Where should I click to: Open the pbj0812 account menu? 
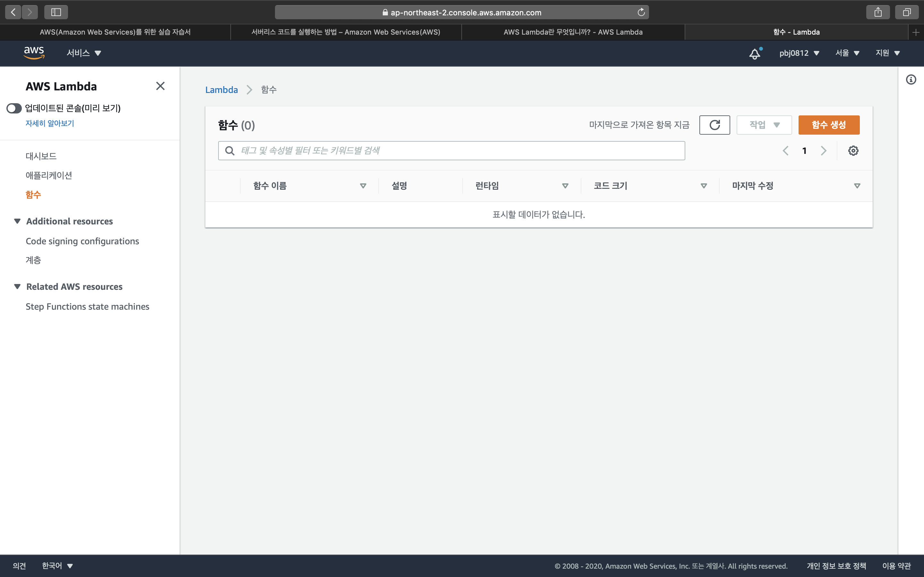pos(799,53)
